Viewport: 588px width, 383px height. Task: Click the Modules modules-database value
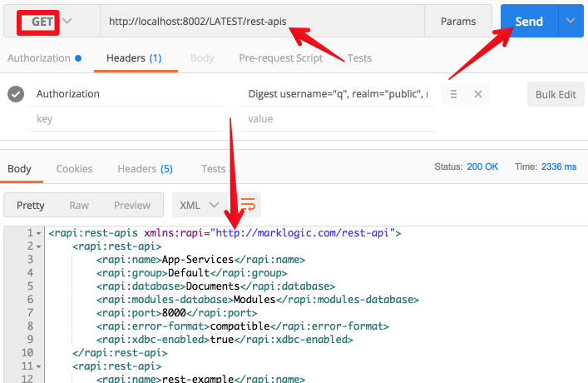(254, 299)
